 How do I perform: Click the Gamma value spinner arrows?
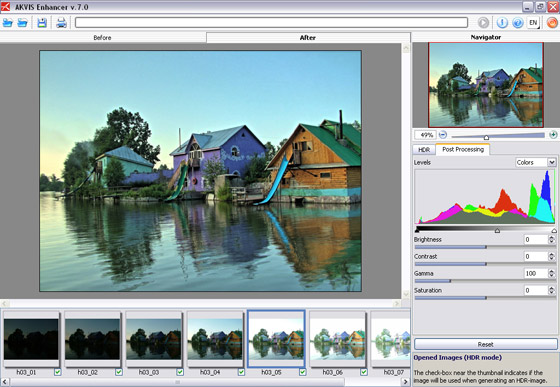pos(552,273)
